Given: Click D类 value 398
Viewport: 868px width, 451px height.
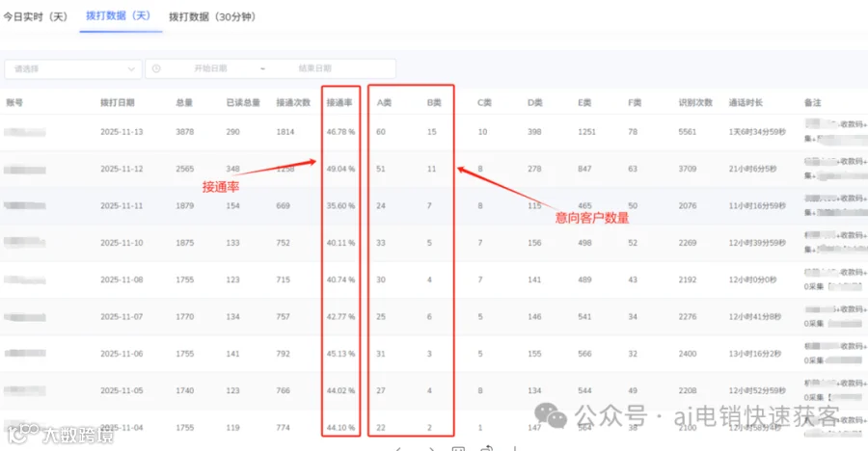Looking at the screenshot, I should [x=534, y=132].
